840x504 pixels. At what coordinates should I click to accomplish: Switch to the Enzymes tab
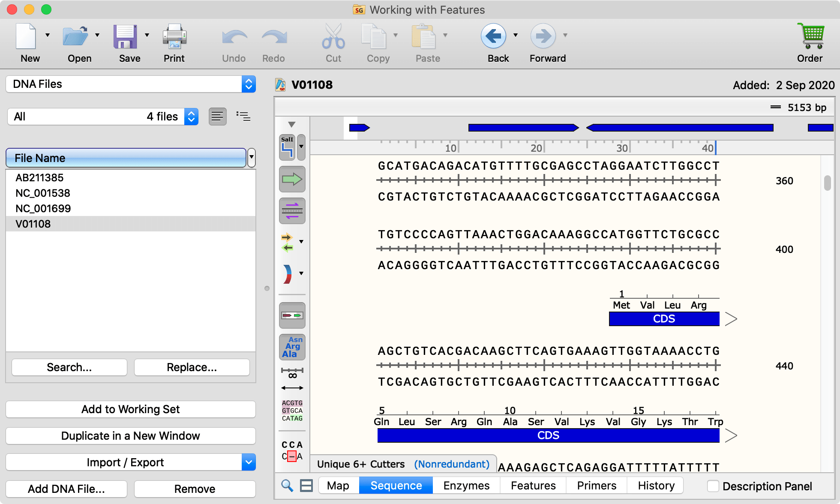pos(466,485)
